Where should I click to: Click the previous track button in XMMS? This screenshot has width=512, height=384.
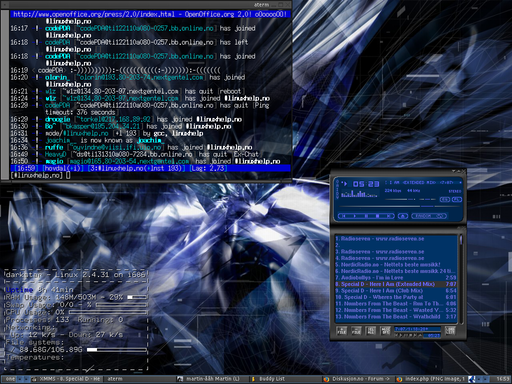click(344, 216)
